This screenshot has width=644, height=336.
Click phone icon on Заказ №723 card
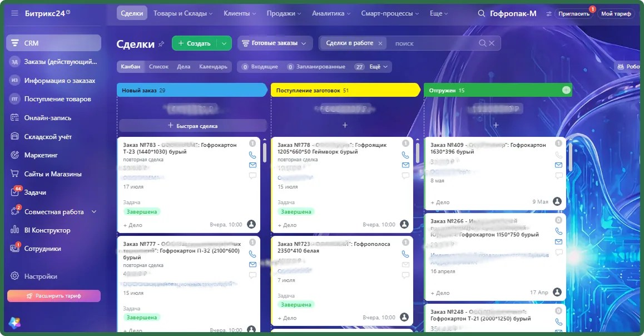tap(405, 254)
